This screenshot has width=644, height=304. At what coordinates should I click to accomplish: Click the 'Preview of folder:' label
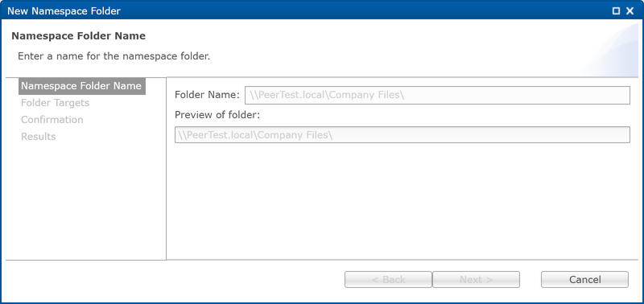(217, 115)
